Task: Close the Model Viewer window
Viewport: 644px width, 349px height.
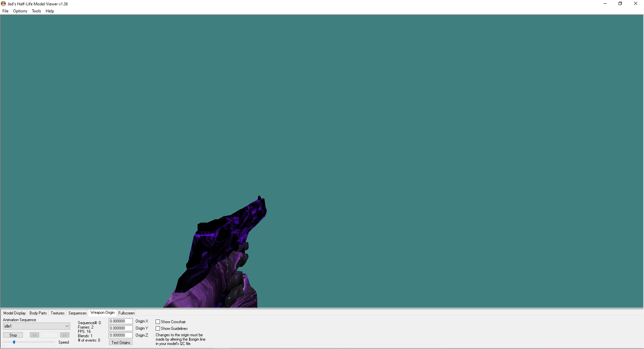Action: coord(636,4)
